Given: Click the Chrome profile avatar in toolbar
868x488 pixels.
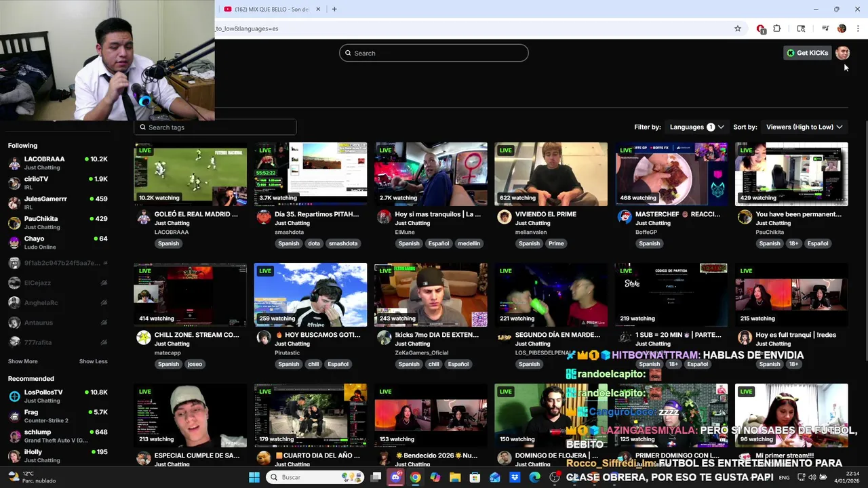Looking at the screenshot, I should 842,28.
